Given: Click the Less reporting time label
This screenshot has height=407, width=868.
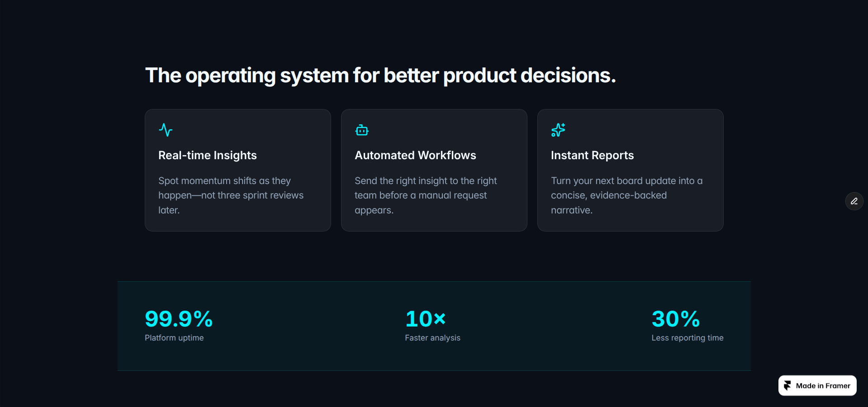Looking at the screenshot, I should pos(688,338).
